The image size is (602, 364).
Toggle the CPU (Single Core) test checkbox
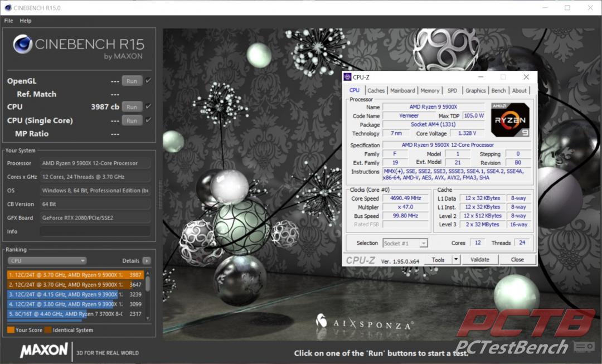click(148, 120)
